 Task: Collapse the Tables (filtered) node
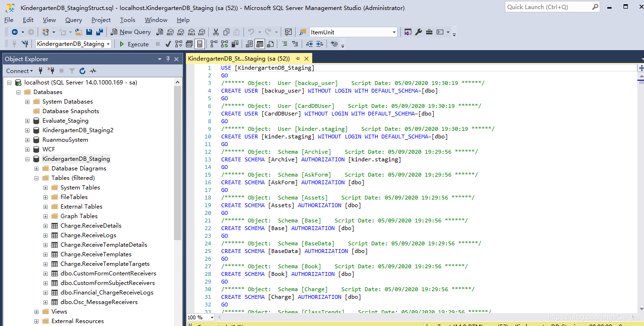pyautogui.click(x=36, y=178)
